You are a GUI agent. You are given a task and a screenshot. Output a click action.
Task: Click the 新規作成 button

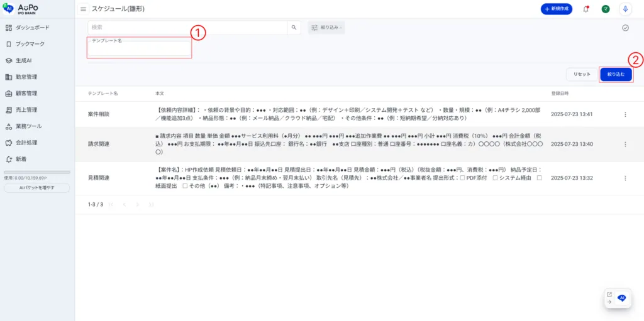557,9
